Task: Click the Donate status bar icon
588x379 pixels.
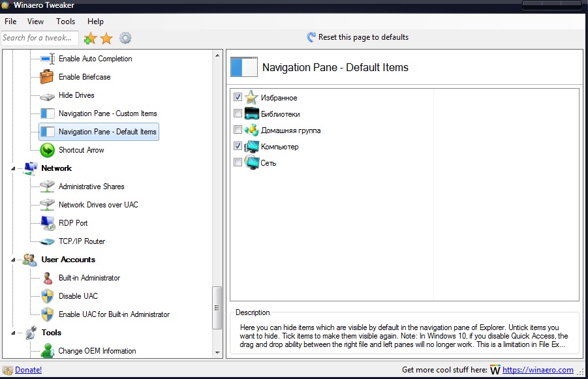Action: point(7,371)
